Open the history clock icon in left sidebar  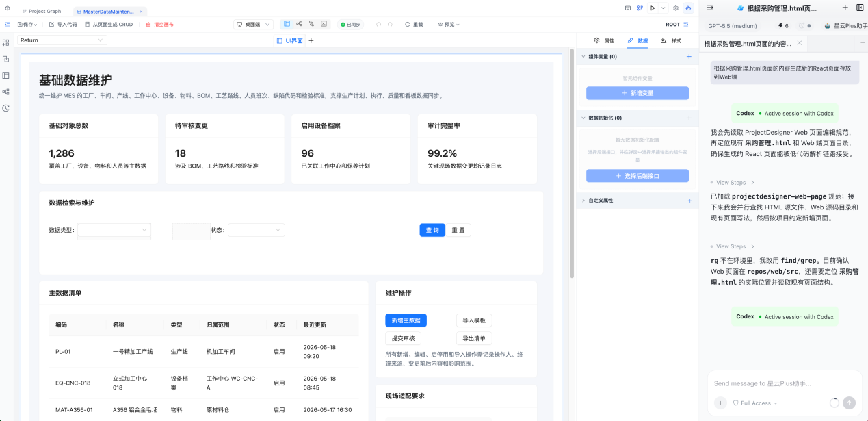click(6, 108)
